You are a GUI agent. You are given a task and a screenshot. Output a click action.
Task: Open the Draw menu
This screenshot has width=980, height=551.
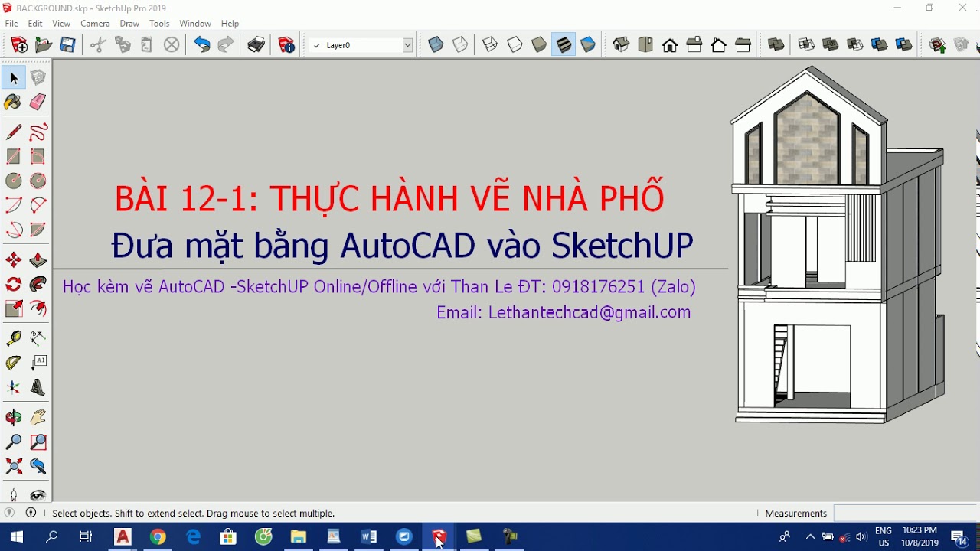(129, 24)
